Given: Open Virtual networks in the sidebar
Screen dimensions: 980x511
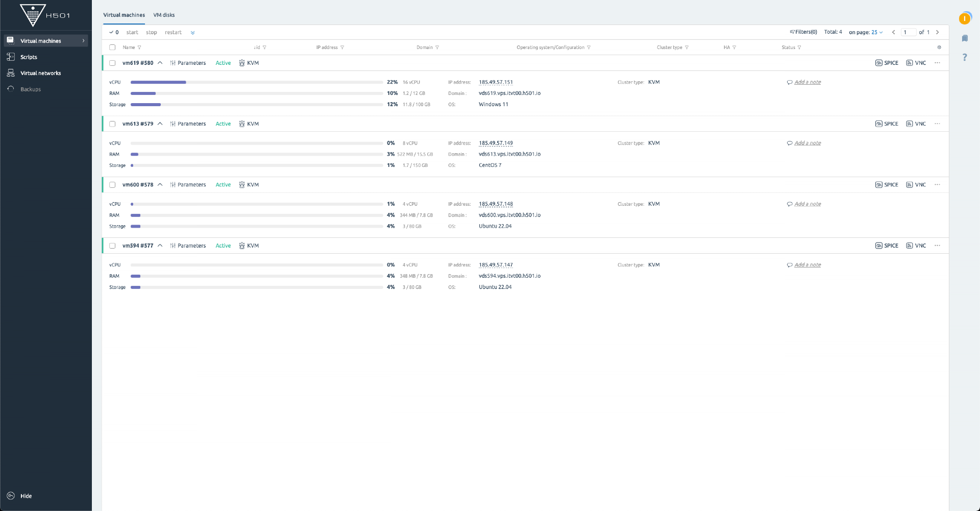Looking at the screenshot, I should point(40,73).
